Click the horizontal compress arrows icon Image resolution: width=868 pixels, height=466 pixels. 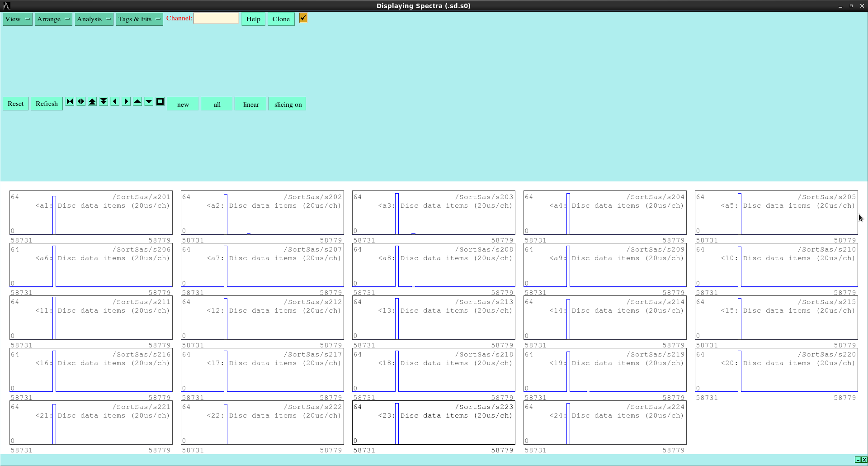click(x=70, y=102)
